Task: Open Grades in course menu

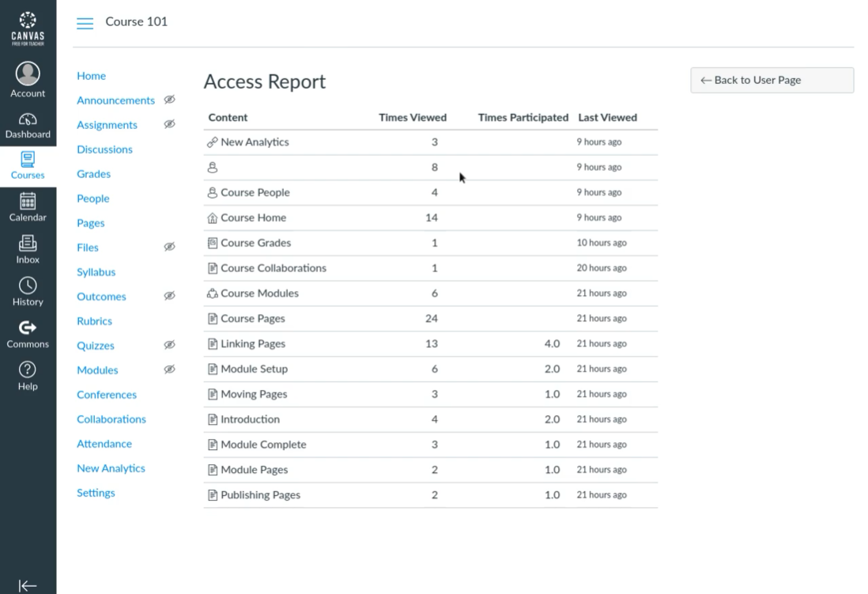Action: [x=93, y=174]
